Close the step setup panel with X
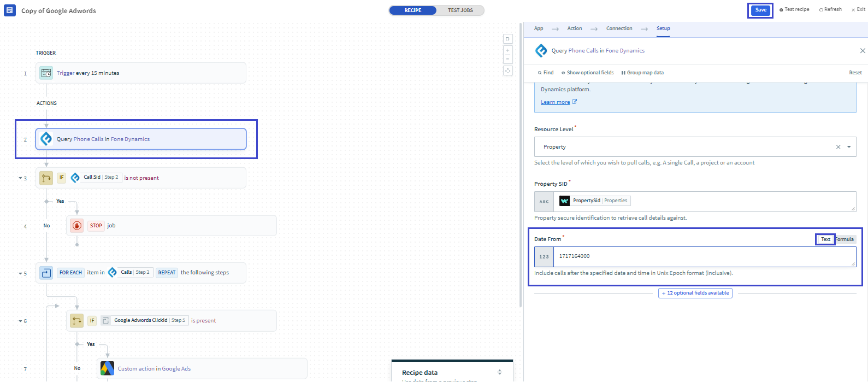The height and width of the screenshot is (382, 868). tap(863, 51)
